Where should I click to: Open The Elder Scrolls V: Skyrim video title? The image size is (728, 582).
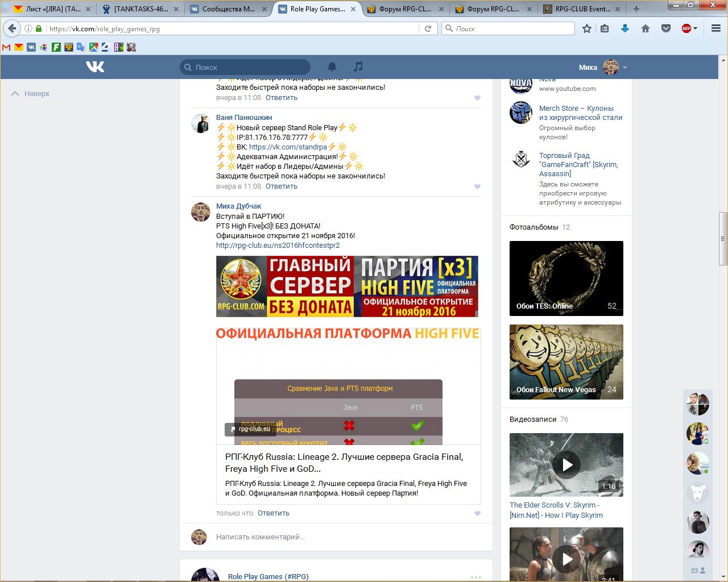556,510
